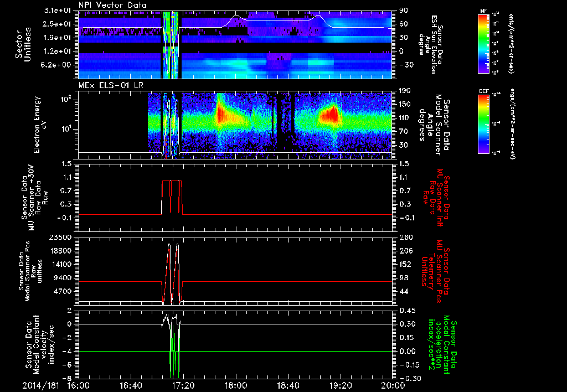
Task: Click the "Sector Unitless" axis label
Action: tap(23, 44)
